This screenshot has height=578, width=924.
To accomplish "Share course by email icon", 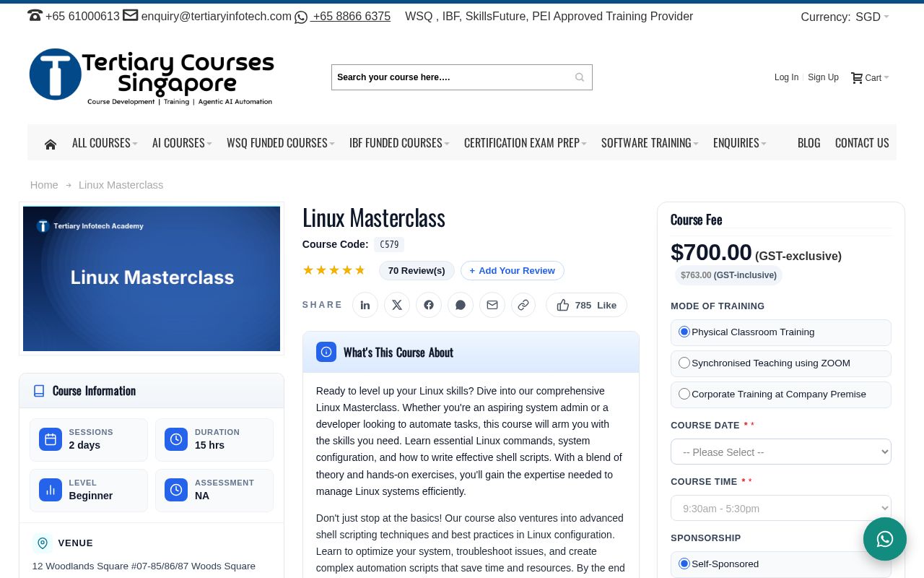I will 492,305.
